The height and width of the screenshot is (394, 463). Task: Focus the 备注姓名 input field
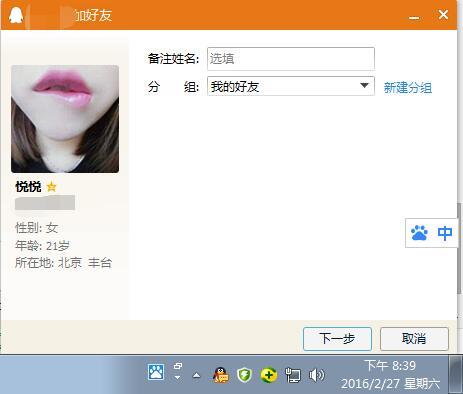pyautogui.click(x=291, y=59)
